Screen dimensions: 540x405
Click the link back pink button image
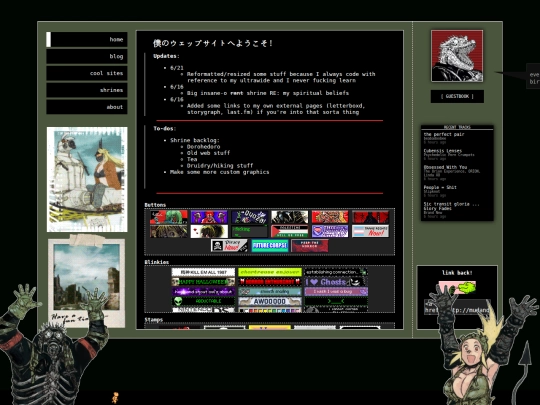pyautogui.click(x=457, y=287)
